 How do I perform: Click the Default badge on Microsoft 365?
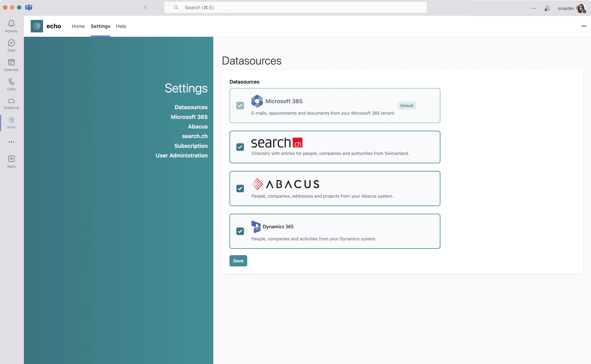click(x=406, y=105)
